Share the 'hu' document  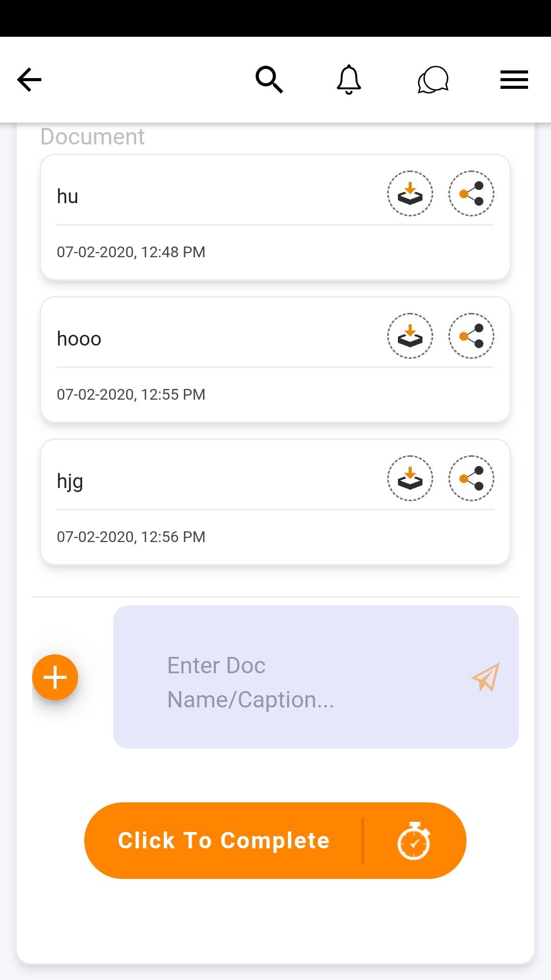pyautogui.click(x=471, y=194)
